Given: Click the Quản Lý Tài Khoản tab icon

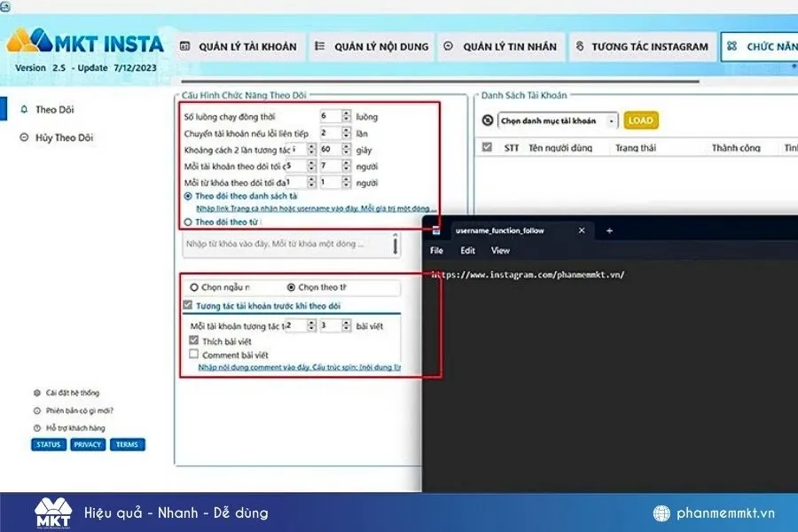Looking at the screenshot, I should [x=184, y=47].
